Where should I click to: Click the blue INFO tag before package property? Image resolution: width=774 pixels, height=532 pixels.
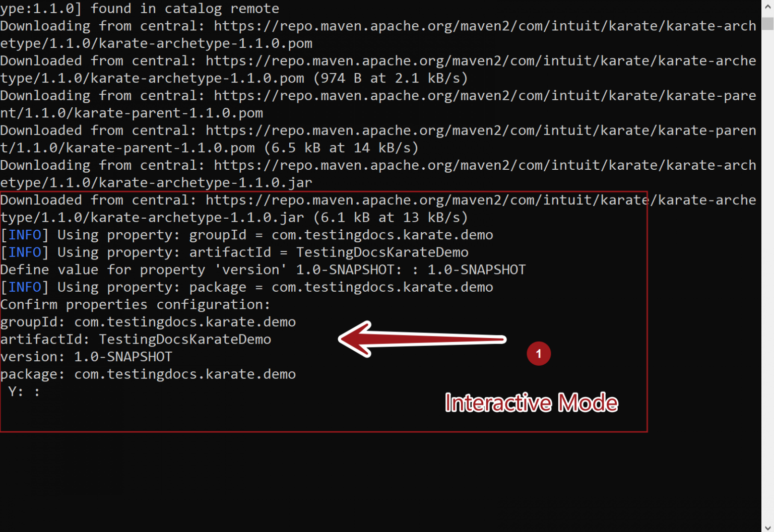25,287
